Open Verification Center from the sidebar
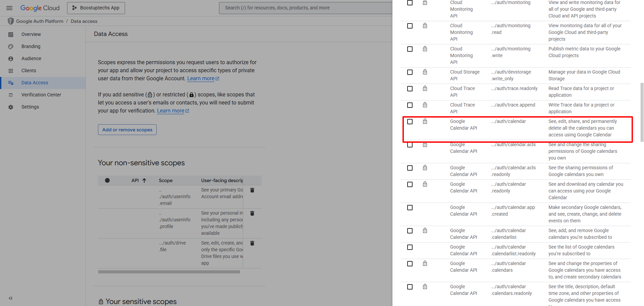 41,95
